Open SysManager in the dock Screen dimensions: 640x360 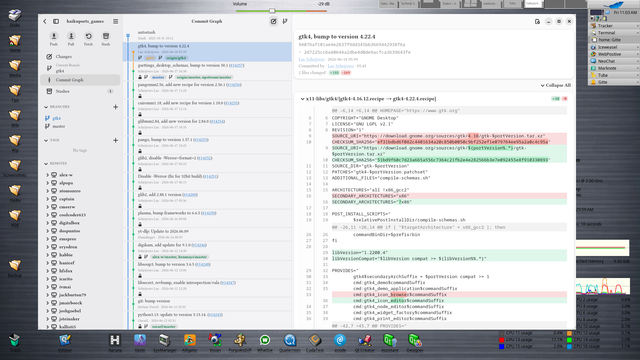tap(164, 342)
